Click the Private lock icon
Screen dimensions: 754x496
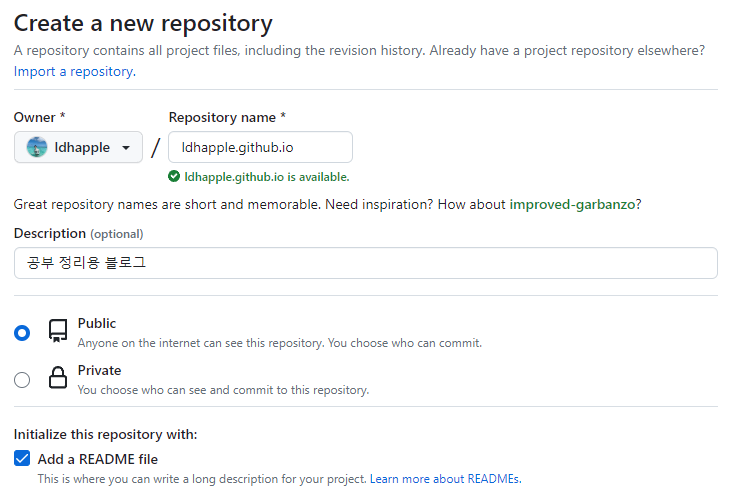(x=58, y=378)
